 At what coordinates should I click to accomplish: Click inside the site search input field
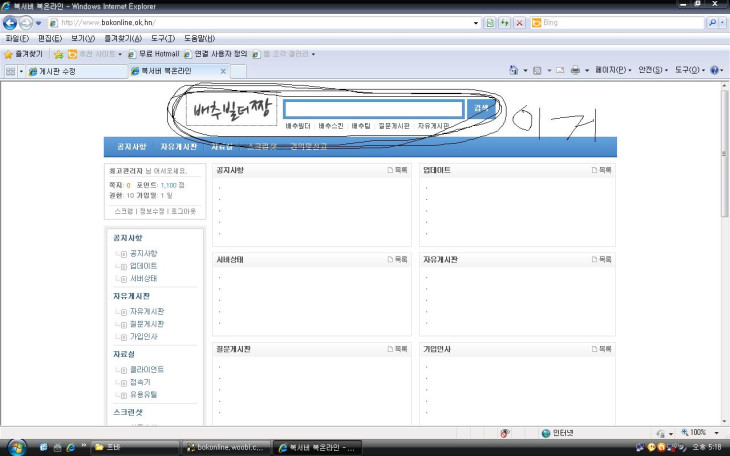tap(373, 109)
